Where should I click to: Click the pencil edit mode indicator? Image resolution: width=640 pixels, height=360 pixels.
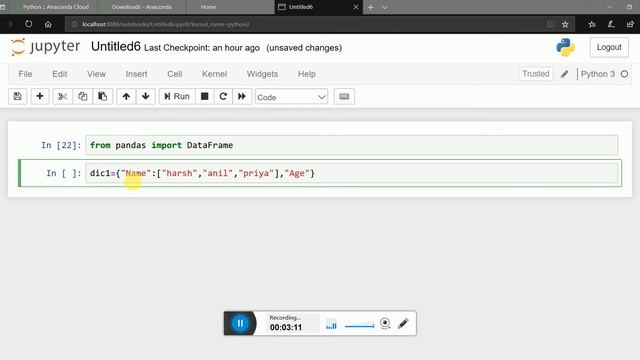pos(564,74)
